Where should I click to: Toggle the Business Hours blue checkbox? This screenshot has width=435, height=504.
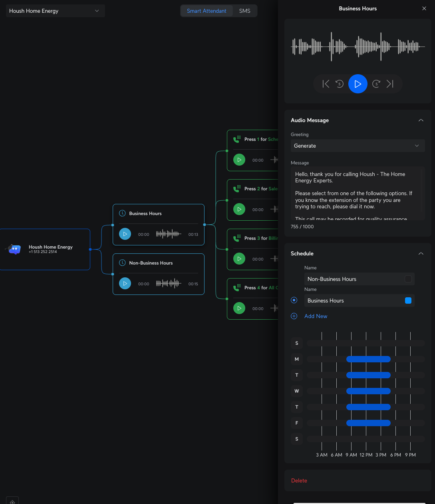408,300
